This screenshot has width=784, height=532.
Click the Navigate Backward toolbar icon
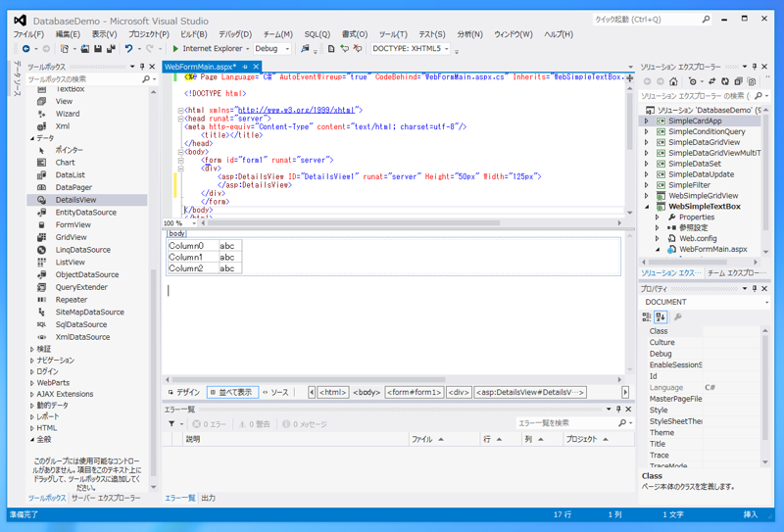[x=26, y=49]
